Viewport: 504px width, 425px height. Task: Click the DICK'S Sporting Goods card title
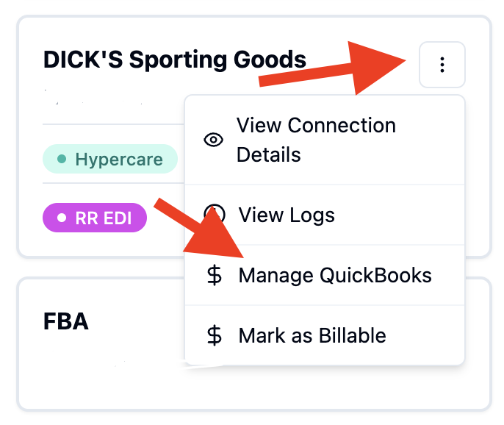[175, 60]
